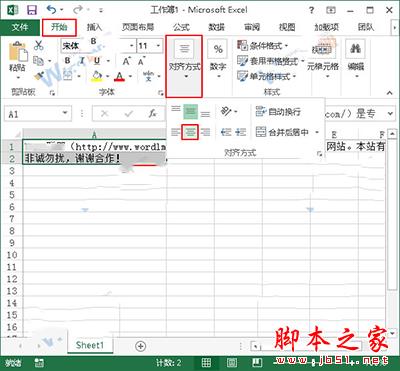Copy the selection using the copy icon
Image resolution: width=400 pixels, height=371 pixels.
click(39, 61)
